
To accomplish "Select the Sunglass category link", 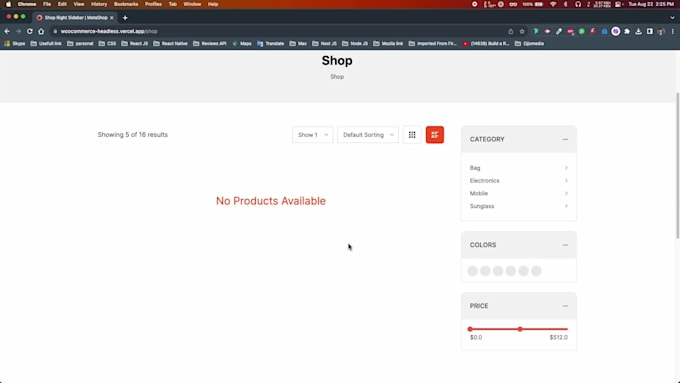I will click(x=482, y=206).
